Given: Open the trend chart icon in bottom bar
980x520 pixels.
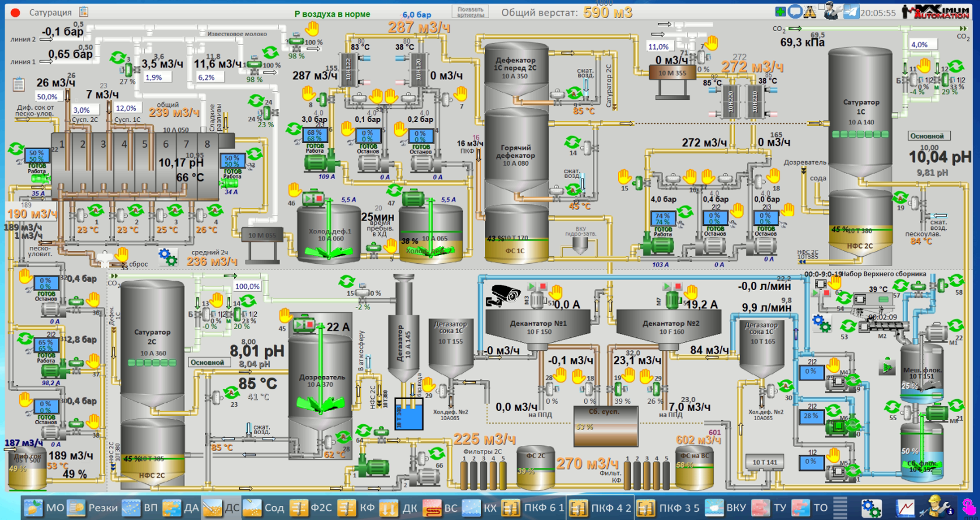Looking at the screenshot, I should [x=905, y=508].
